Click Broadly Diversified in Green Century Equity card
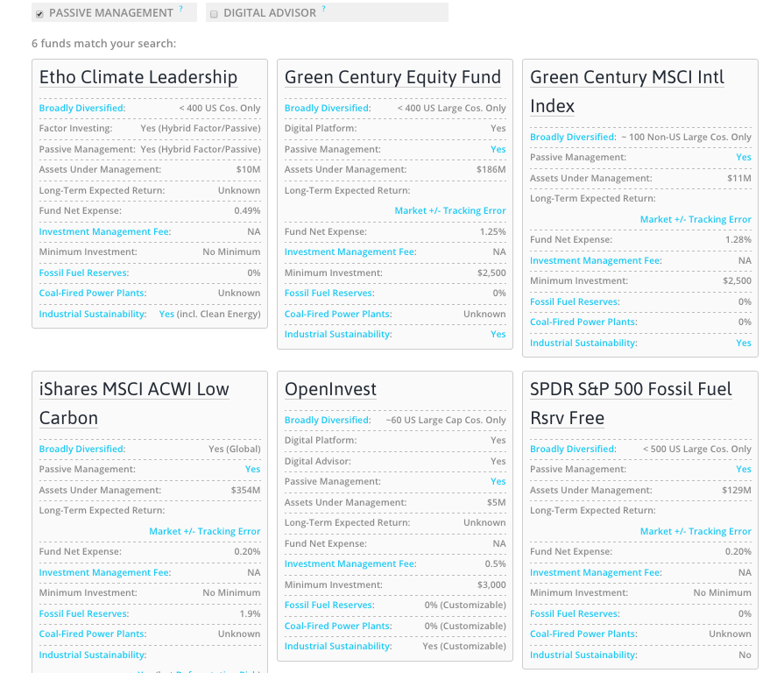 click(x=328, y=108)
